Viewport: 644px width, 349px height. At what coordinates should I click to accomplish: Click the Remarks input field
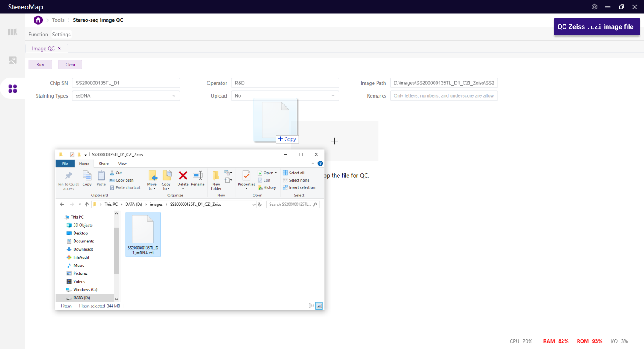444,96
